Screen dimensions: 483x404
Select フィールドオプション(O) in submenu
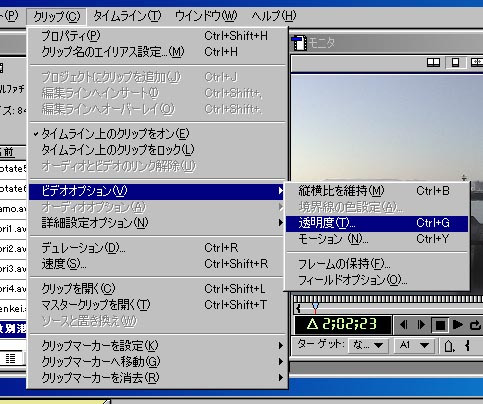click(x=377, y=280)
